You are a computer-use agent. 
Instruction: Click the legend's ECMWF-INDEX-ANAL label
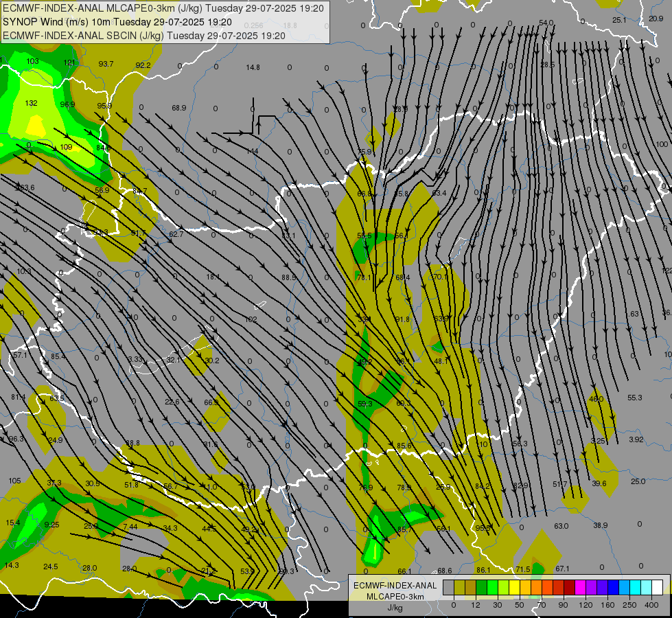(x=395, y=586)
